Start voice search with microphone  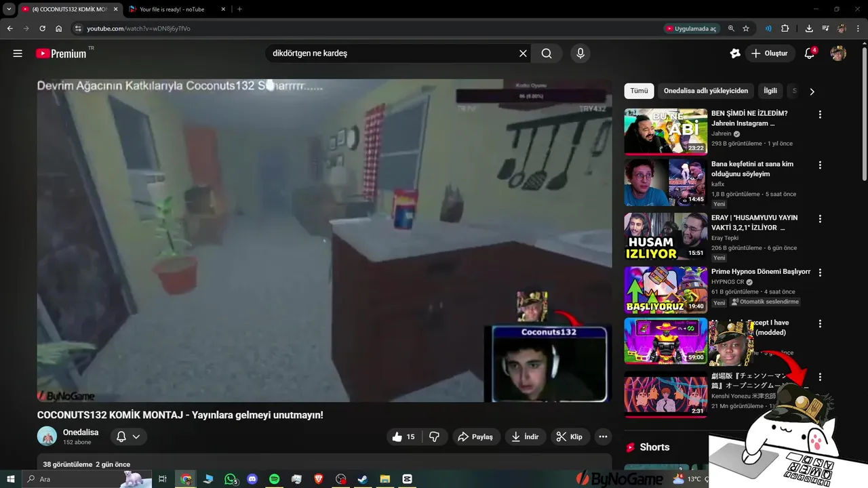coord(580,54)
